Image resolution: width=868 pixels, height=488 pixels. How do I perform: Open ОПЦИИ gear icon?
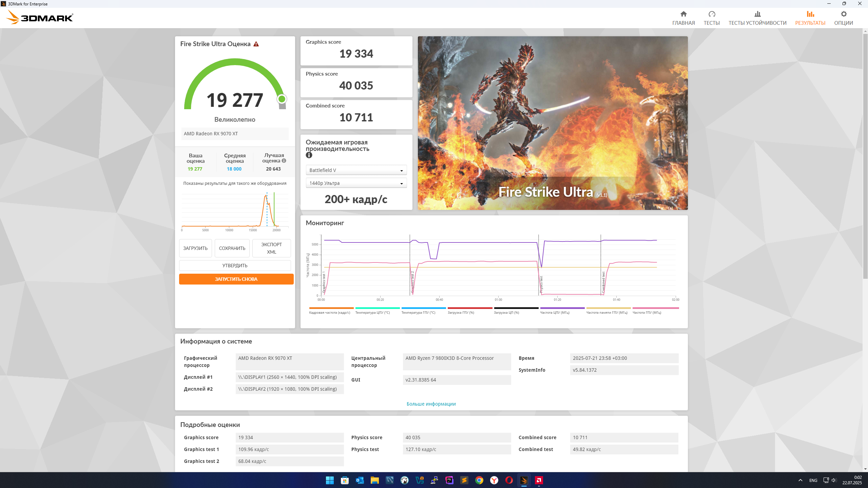(x=843, y=14)
